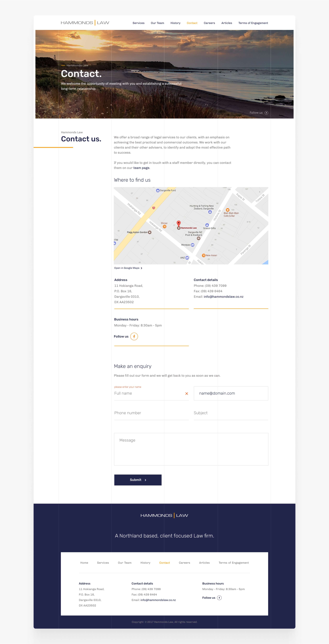Click the ANZ bank map marker
The image size is (329, 644).
187,258
